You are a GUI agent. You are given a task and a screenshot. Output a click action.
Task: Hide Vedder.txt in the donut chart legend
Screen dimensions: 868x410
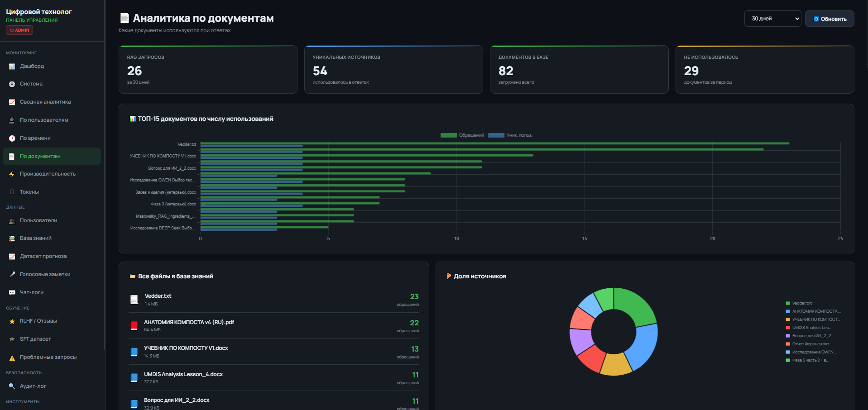coord(799,303)
